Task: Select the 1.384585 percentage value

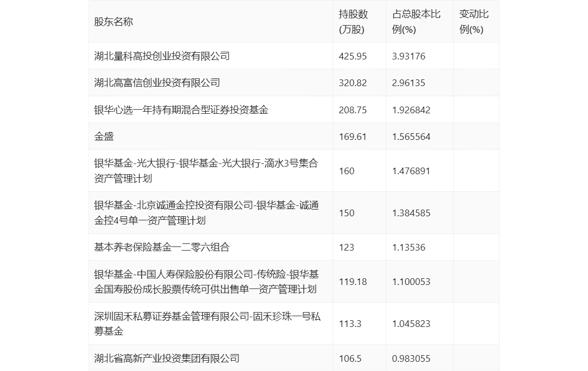Action: tap(411, 213)
